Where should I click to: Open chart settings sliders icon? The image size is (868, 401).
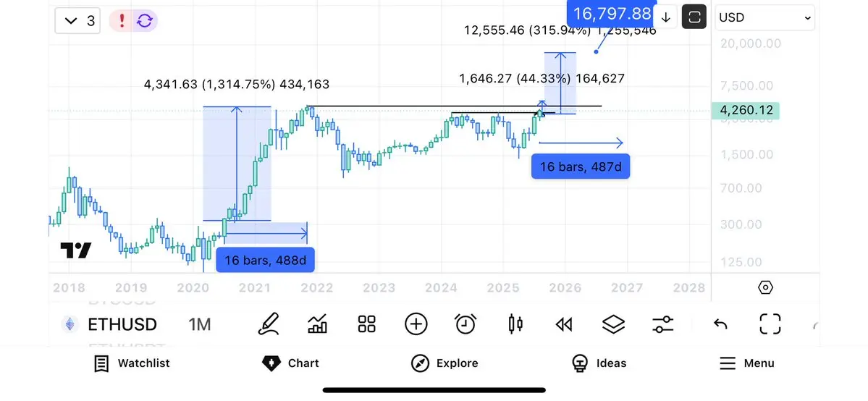tap(662, 324)
